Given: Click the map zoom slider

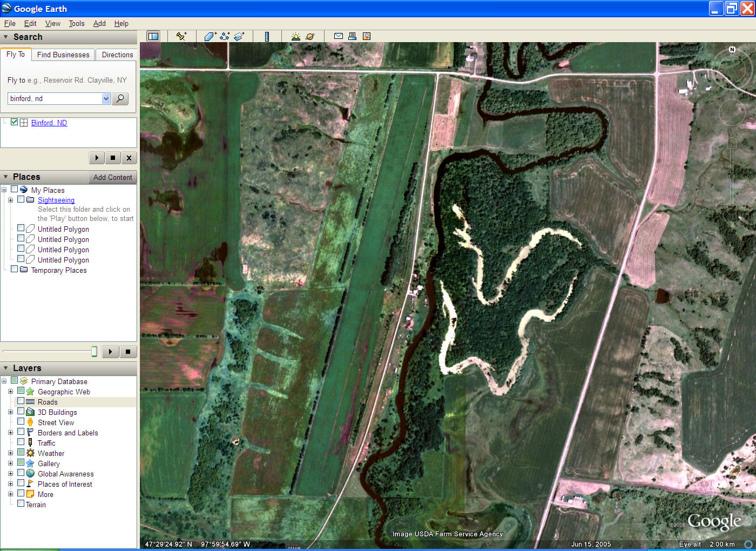Looking at the screenshot, I should click(732, 176).
